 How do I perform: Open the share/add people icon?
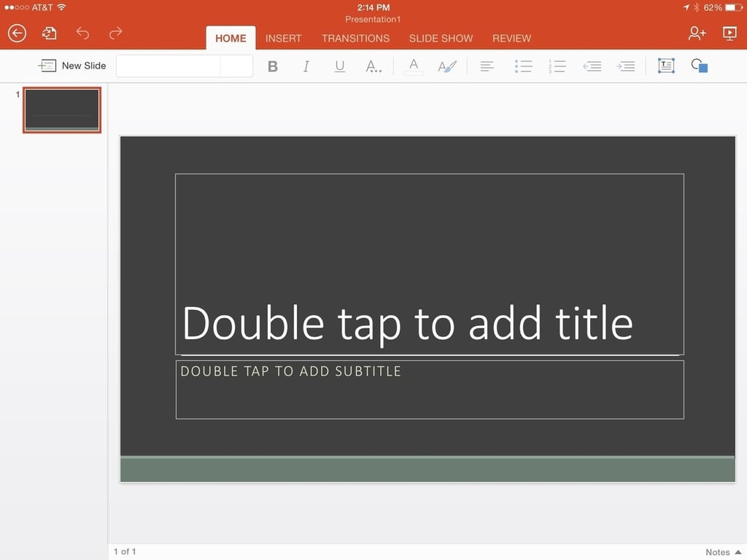coord(697,34)
